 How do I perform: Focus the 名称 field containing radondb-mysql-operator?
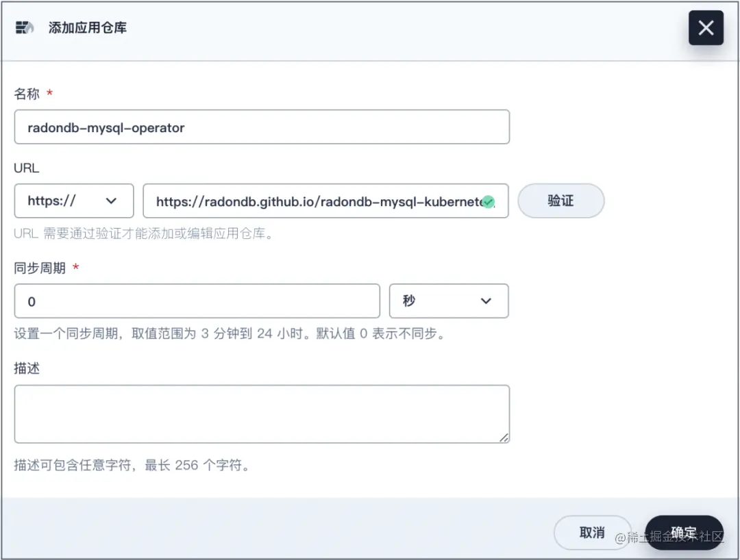pos(262,127)
